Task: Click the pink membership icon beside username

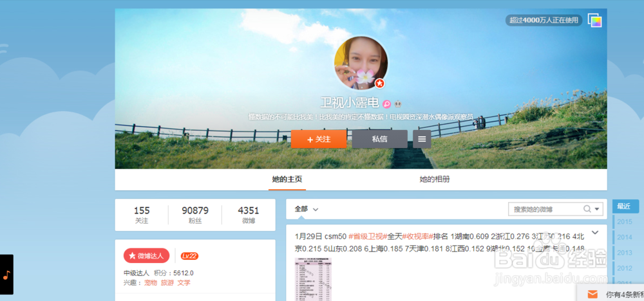Action: tap(386, 104)
